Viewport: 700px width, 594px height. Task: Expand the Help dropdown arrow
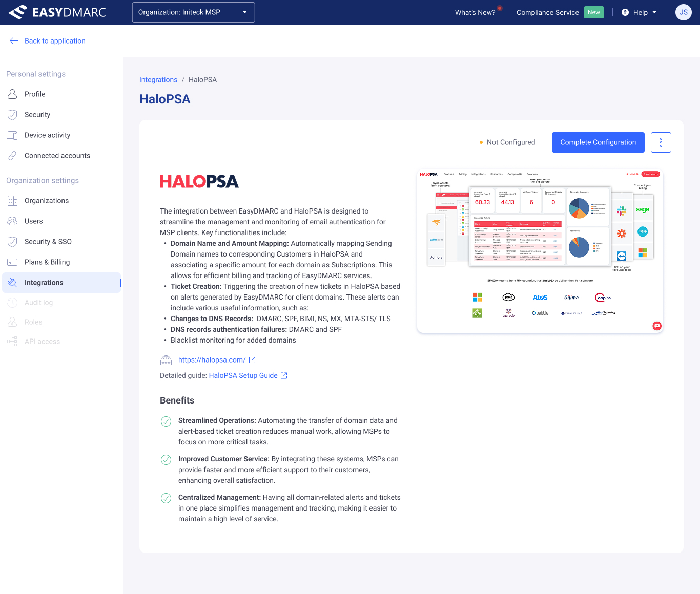click(654, 12)
